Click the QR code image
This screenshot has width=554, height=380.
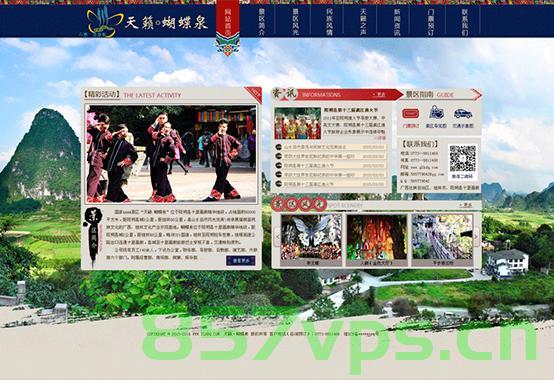click(x=462, y=159)
